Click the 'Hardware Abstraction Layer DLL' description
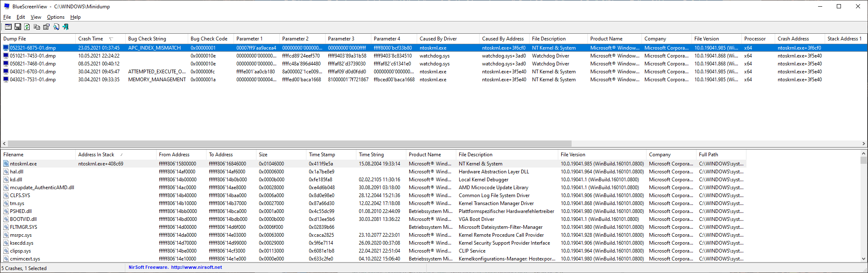 click(494, 172)
